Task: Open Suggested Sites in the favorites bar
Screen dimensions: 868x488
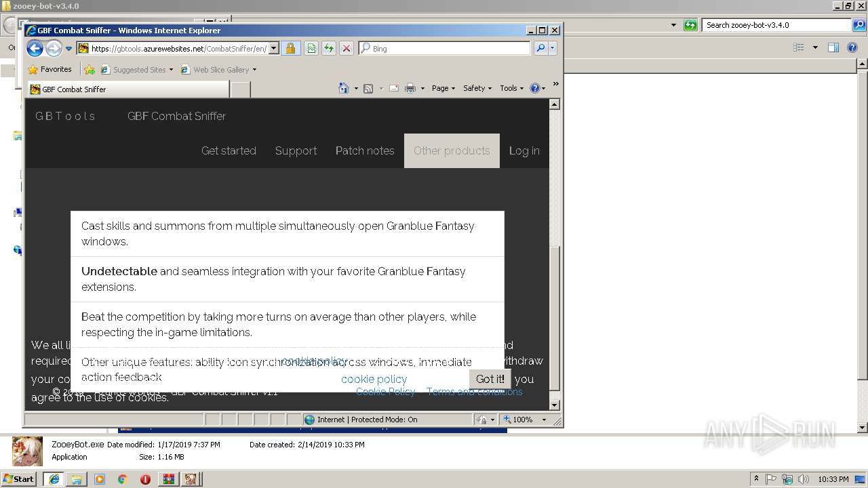Action: pyautogui.click(x=136, y=69)
